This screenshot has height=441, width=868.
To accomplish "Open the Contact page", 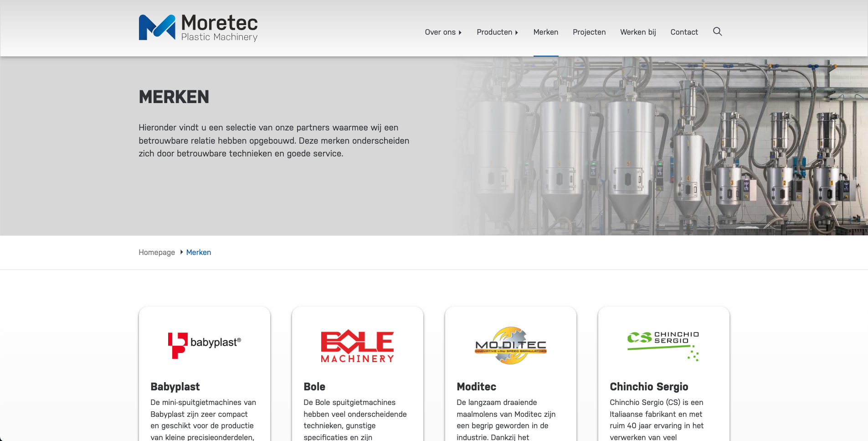I will pos(684,32).
